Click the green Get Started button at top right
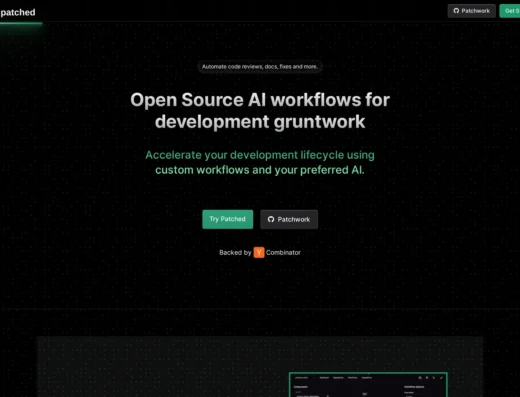The height and width of the screenshot is (397, 520). coord(510,11)
